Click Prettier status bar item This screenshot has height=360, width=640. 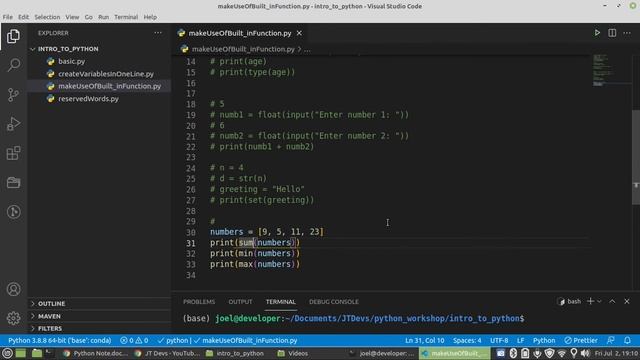581,340
